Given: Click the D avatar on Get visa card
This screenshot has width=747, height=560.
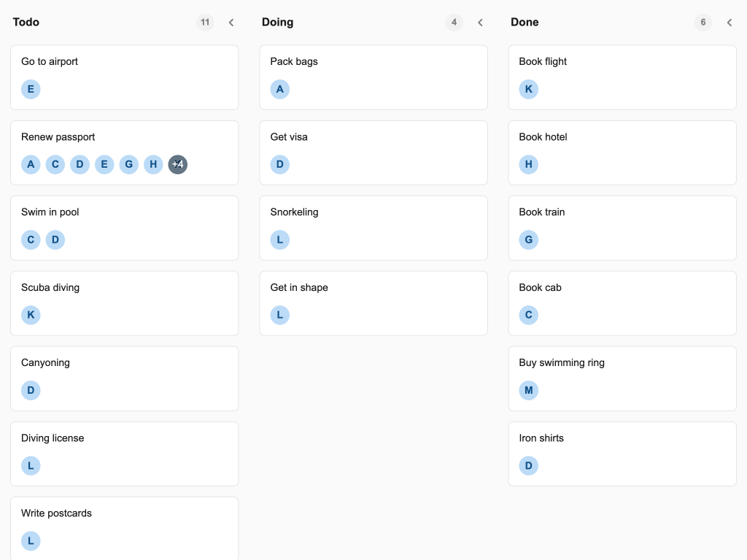Looking at the screenshot, I should (x=280, y=164).
